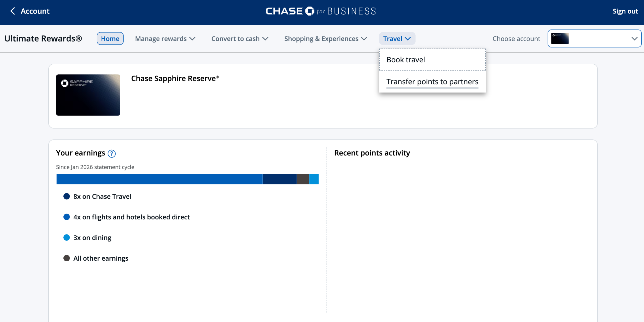This screenshot has height=322, width=644.
Task: Click the small card thumbnail in account selector
Action: click(x=560, y=38)
